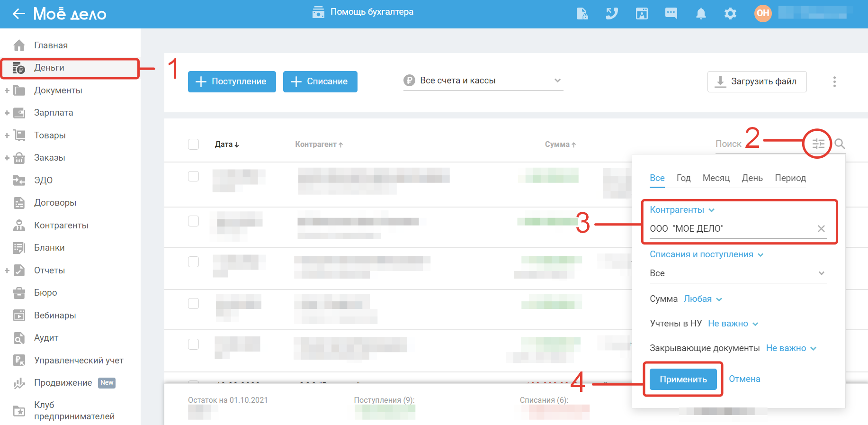
Task: Toggle the select-all checkbox in table header
Action: (193, 144)
